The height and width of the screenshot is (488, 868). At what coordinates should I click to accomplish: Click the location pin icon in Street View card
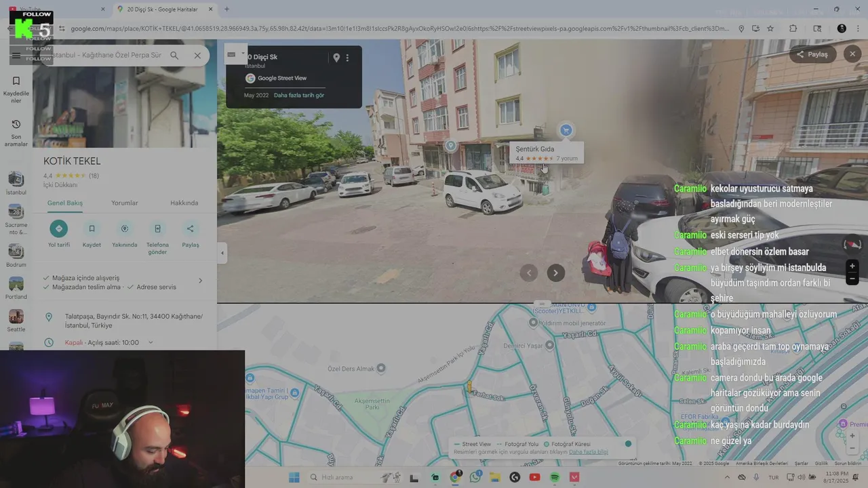pyautogui.click(x=336, y=58)
